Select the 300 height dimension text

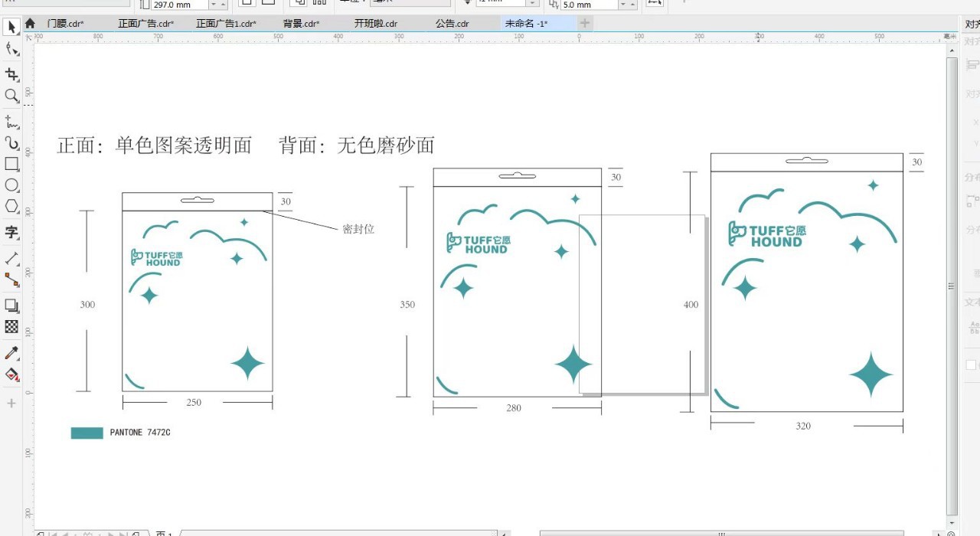(87, 305)
